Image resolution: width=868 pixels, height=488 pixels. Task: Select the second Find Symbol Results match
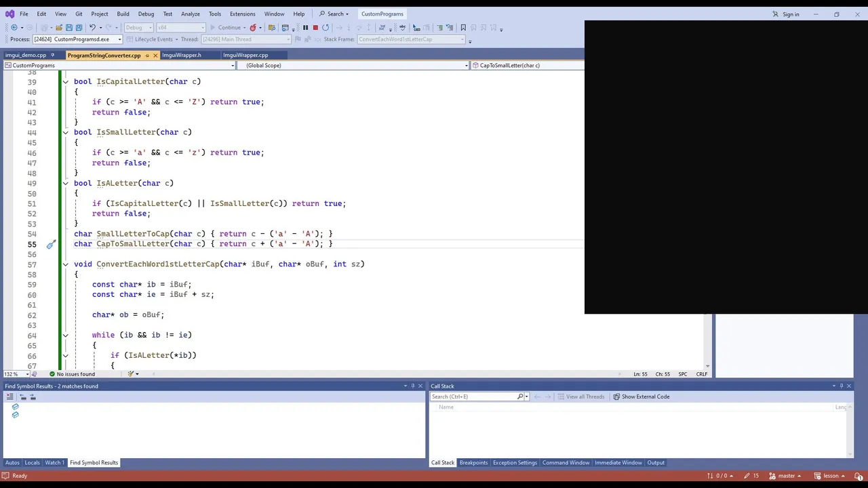point(15,415)
